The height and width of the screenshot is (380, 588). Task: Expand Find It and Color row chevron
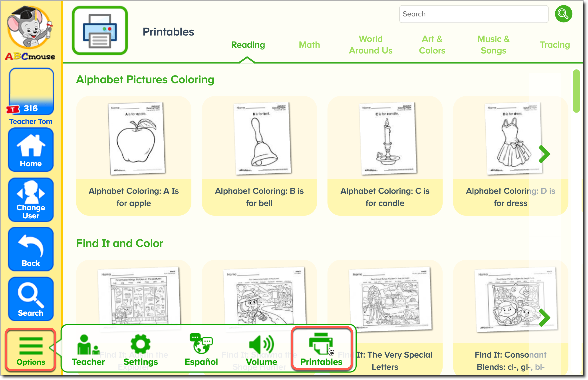pyautogui.click(x=544, y=318)
